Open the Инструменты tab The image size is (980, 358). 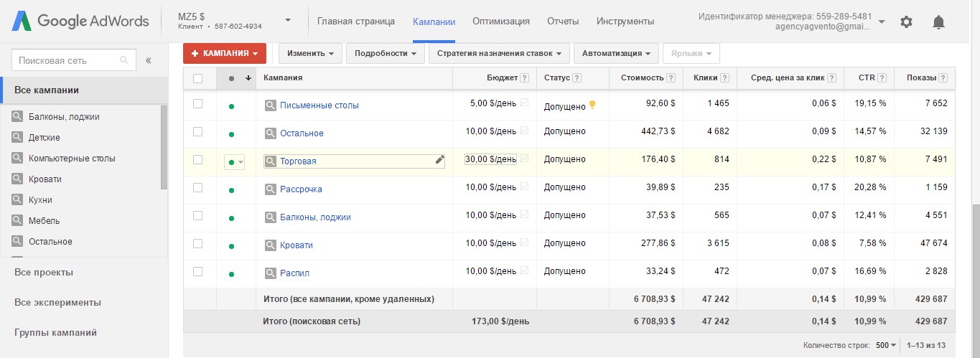(625, 22)
